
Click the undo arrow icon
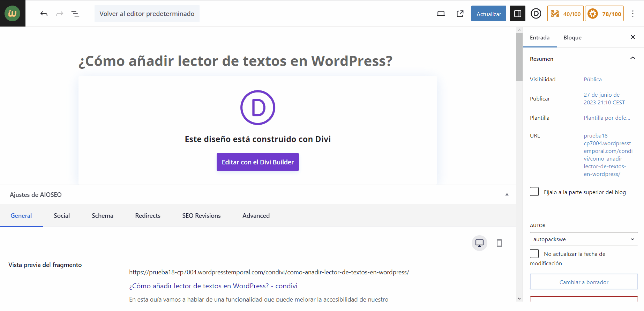click(x=44, y=14)
